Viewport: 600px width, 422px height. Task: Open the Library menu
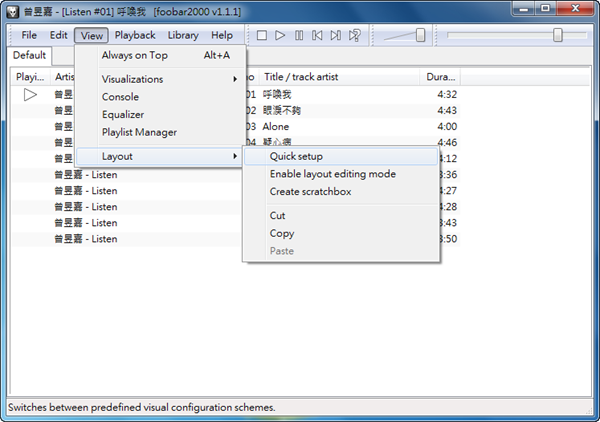(x=183, y=35)
